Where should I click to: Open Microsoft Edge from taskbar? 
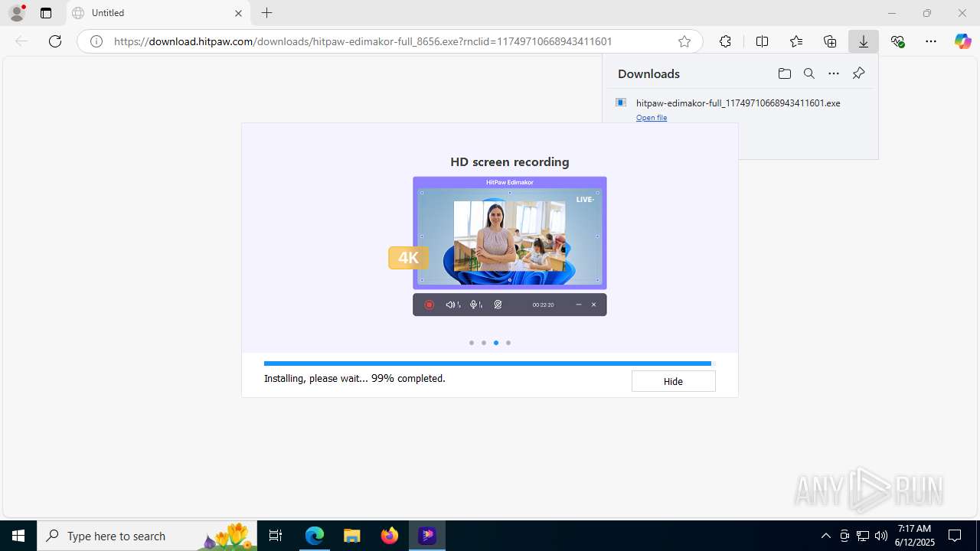point(315,536)
